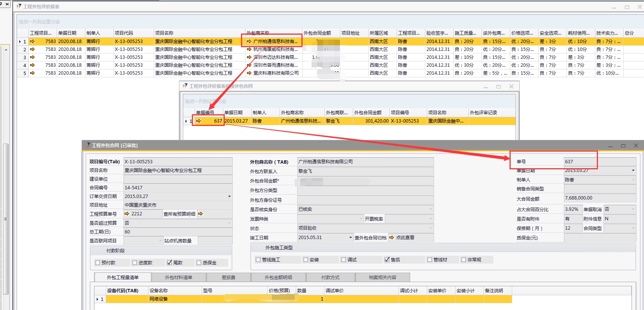Image resolution: width=644 pixels, height=310 pixels.
Task: Switch to the 外包材料清单 tab
Action: pyautogui.click(x=179, y=278)
